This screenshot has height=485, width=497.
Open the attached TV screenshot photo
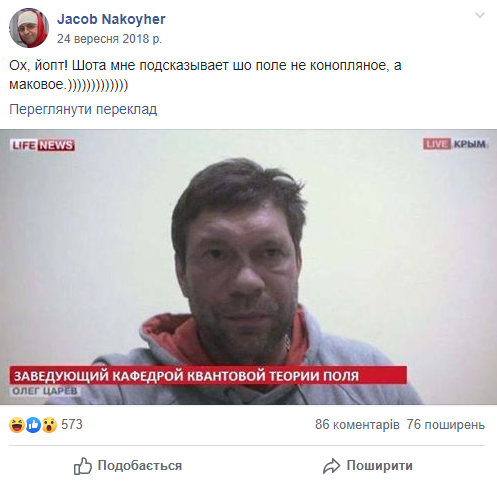click(248, 267)
